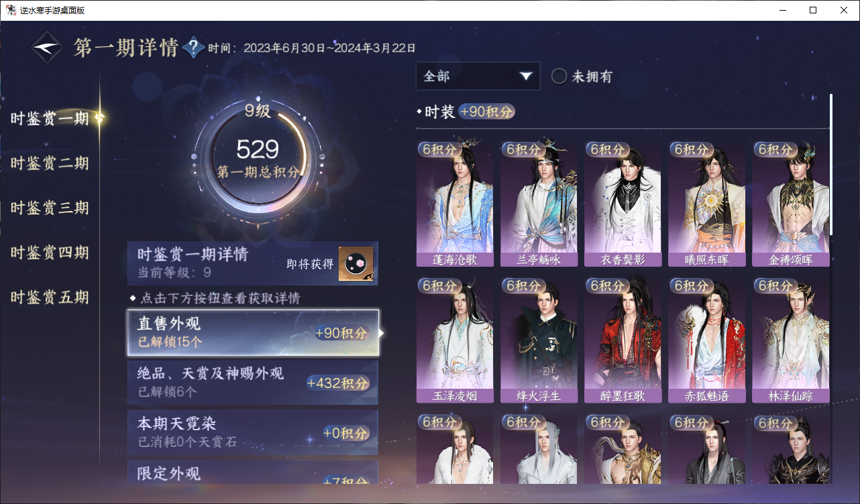
Task: Click the outfit list vertical scrollbar
Action: (831, 164)
